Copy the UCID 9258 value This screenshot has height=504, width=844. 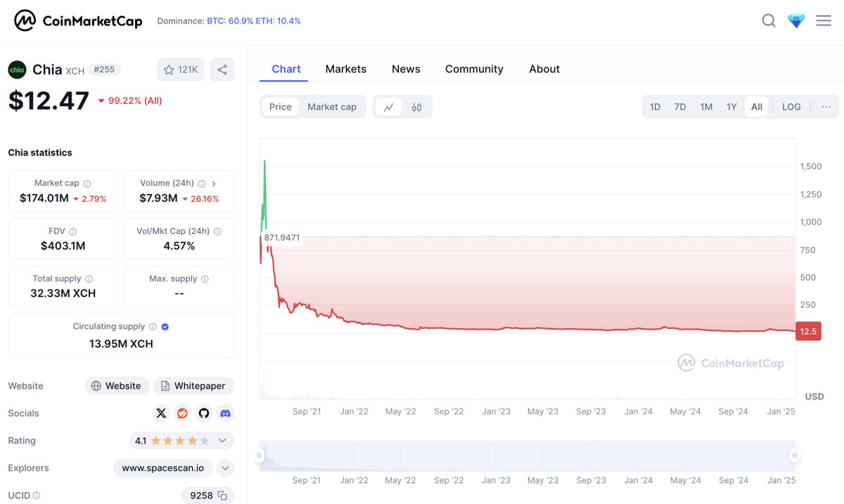click(224, 495)
